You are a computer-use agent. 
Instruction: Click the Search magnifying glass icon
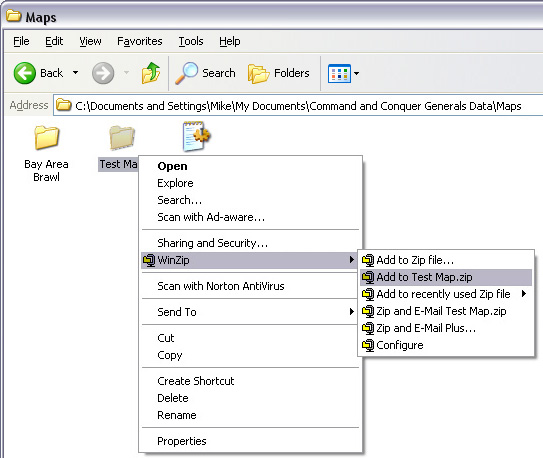[x=186, y=73]
